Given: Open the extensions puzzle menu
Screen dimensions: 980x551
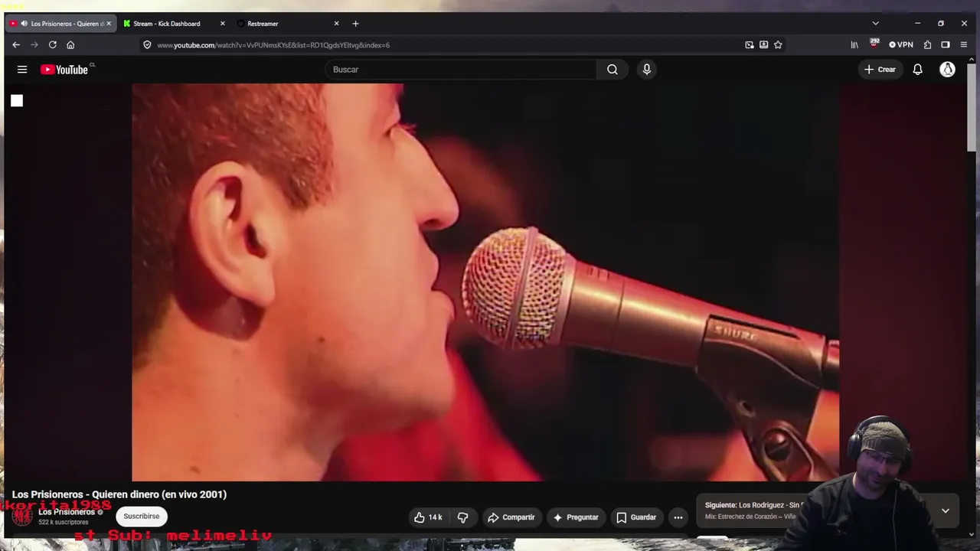Looking at the screenshot, I should point(927,45).
